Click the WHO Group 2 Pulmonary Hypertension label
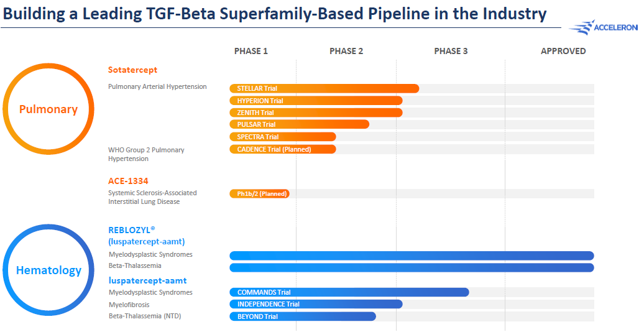The height and width of the screenshot is (332, 644). point(146,154)
